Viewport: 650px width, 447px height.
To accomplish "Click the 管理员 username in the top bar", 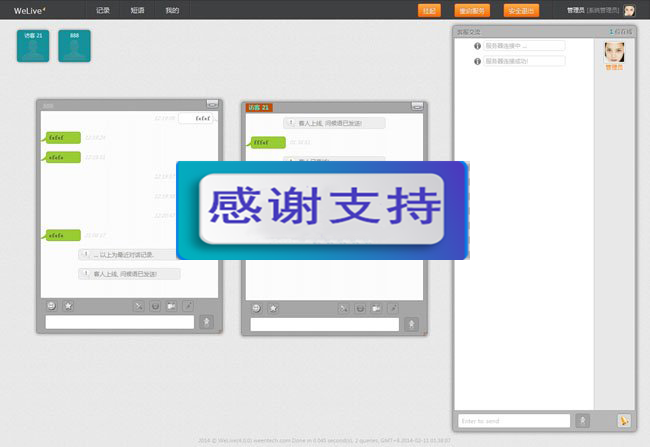I will (x=575, y=10).
